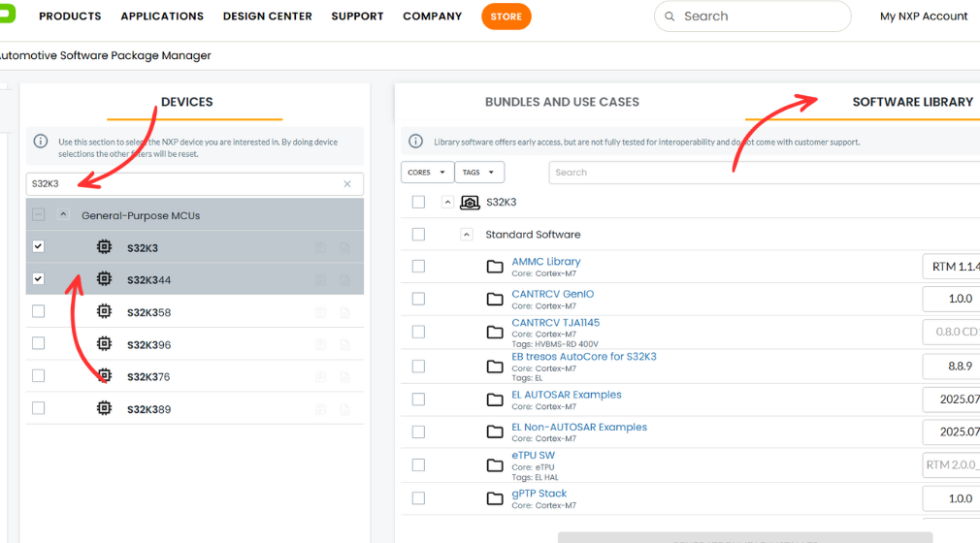Click the folder icon beside AMMC Library

pyautogui.click(x=495, y=267)
